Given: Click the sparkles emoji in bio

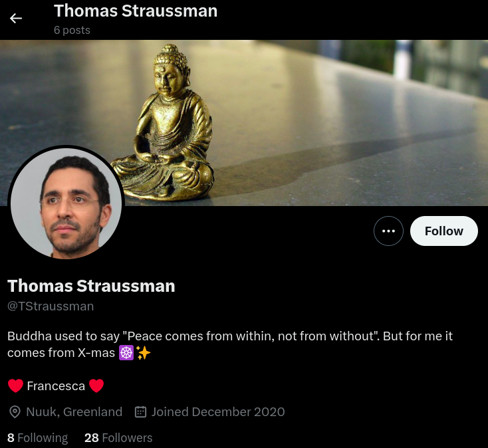Looking at the screenshot, I should (x=143, y=353).
